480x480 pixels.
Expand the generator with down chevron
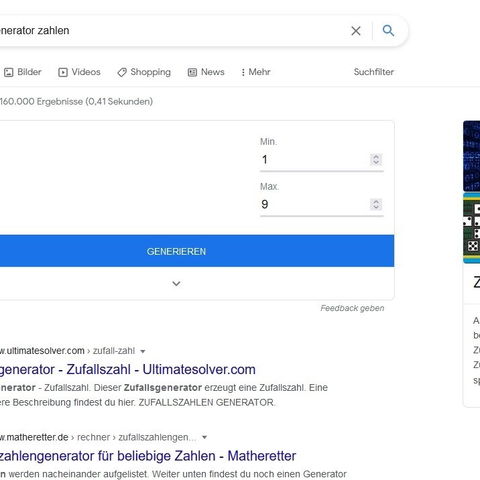[176, 284]
